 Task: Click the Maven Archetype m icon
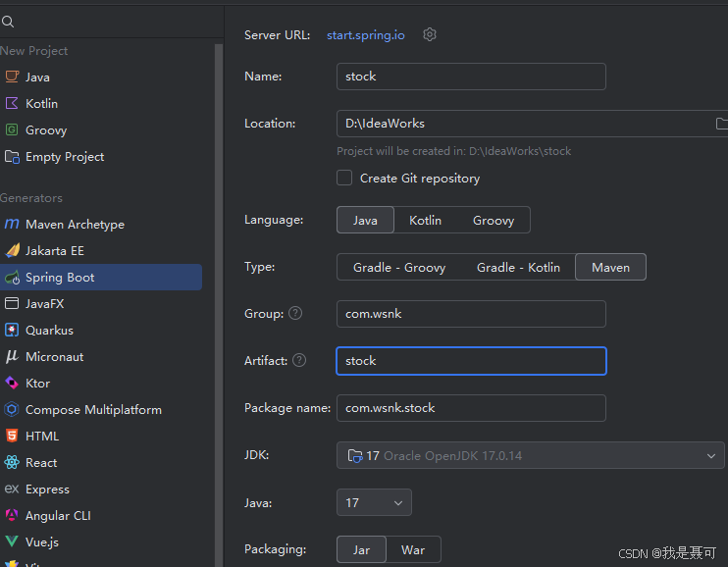coord(12,224)
